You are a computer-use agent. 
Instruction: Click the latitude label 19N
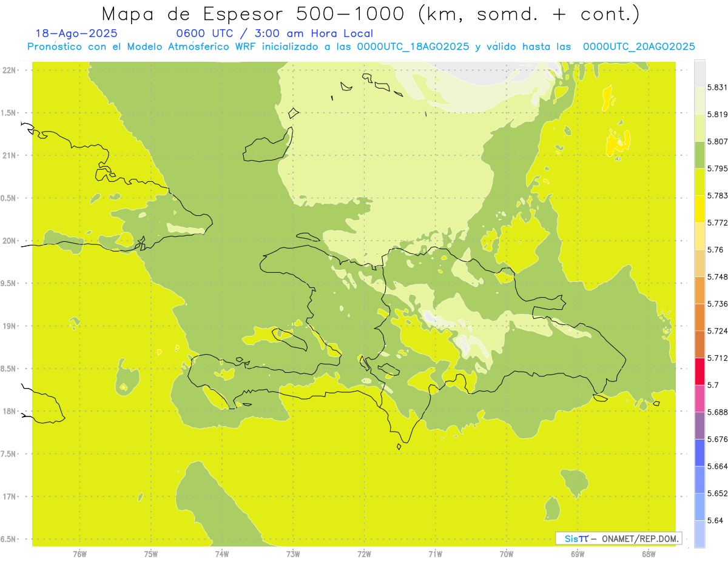click(9, 326)
